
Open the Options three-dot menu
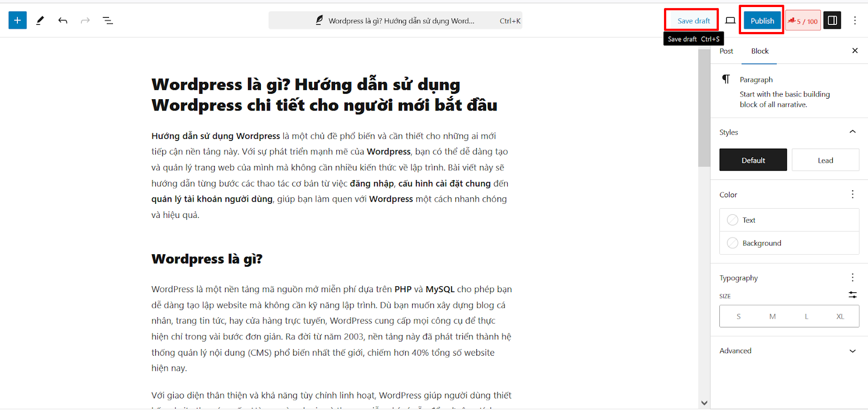click(x=855, y=21)
